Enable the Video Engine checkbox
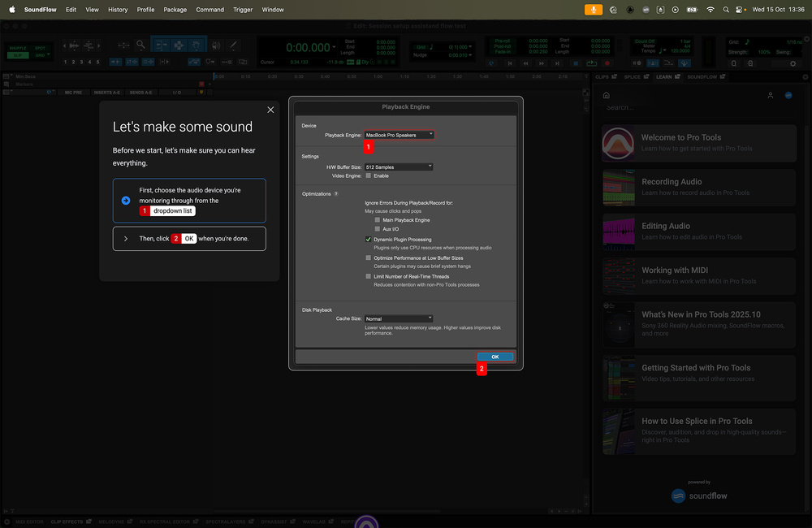Screen dimensions: 812x528 [x=369, y=175]
